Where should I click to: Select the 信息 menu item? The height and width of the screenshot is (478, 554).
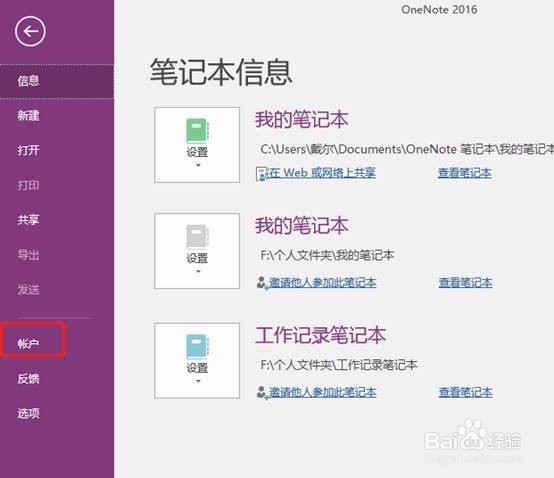coord(57,81)
